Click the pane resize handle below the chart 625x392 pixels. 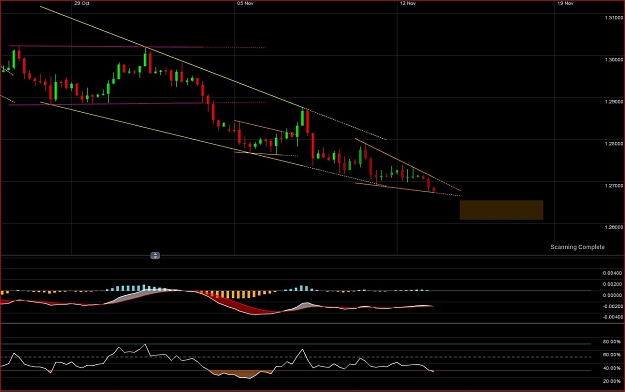pyautogui.click(x=155, y=255)
